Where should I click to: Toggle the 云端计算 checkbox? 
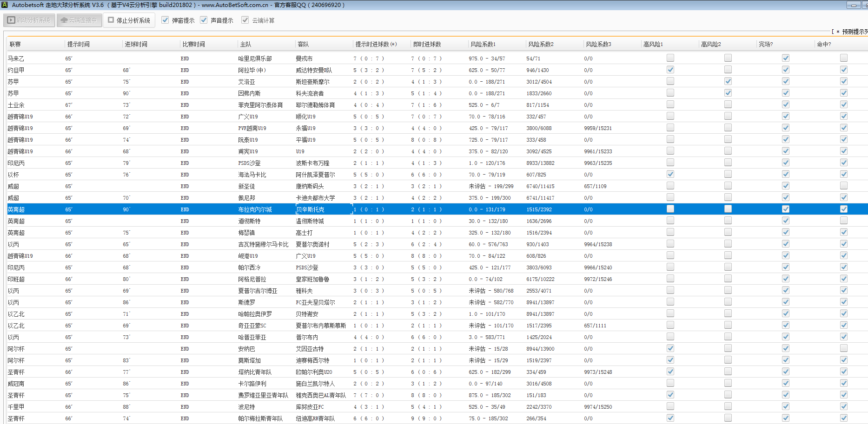pos(245,20)
